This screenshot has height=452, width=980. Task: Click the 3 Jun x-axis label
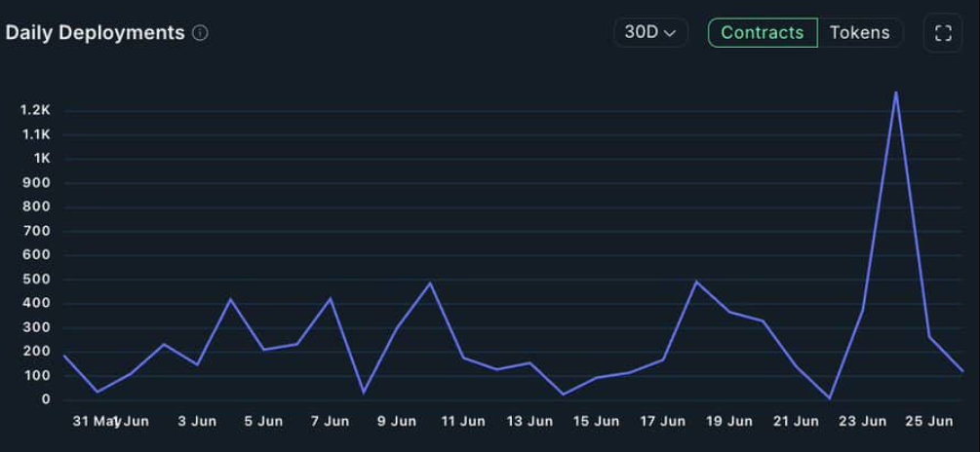(197, 422)
